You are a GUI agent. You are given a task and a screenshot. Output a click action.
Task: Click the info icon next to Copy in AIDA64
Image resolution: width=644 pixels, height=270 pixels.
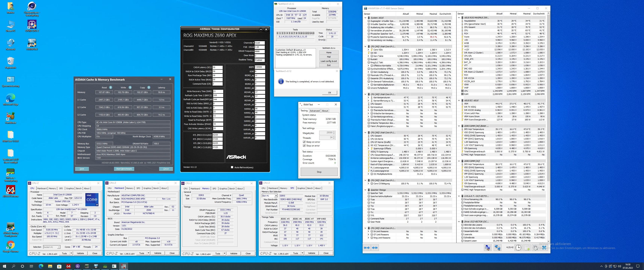[149, 87]
